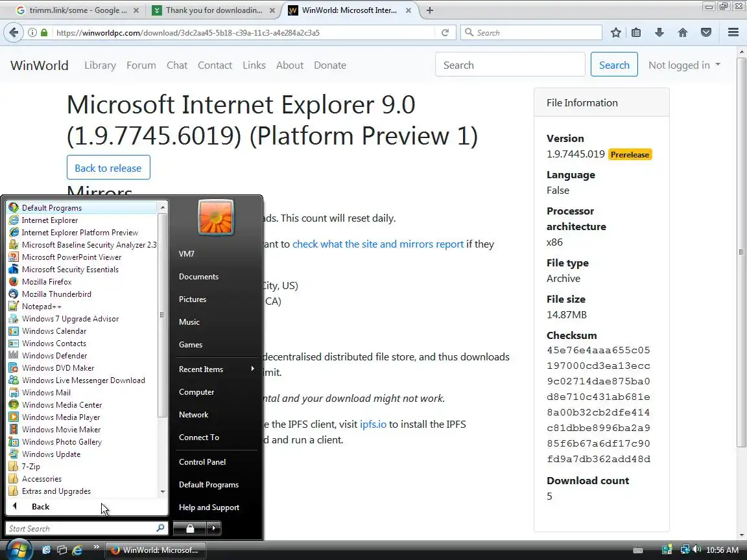Close the trimm.link Google tab
The width and height of the screenshot is (747, 560).
click(136, 10)
